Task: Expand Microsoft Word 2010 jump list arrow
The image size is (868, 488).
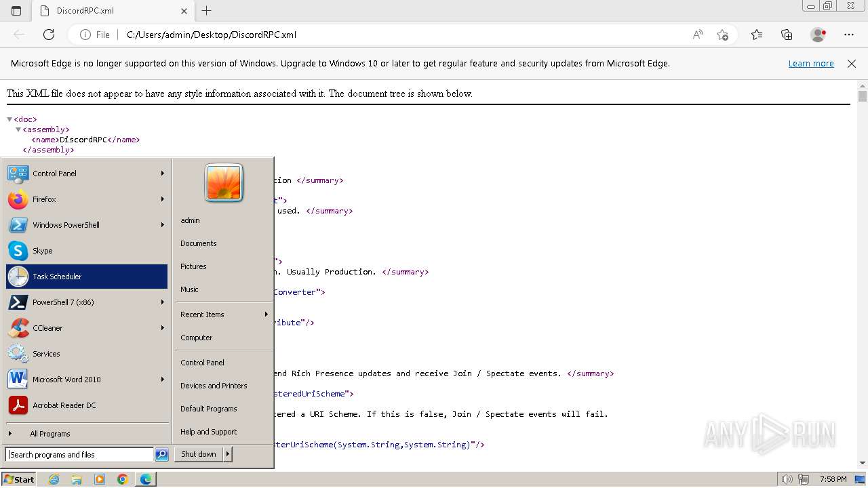Action: pos(163,380)
